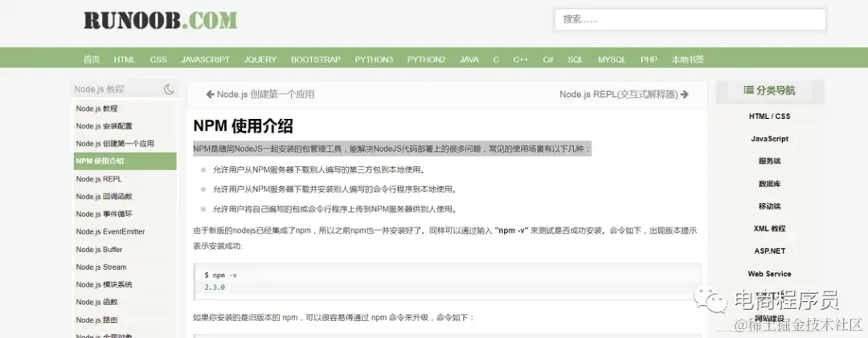This screenshot has width=868, height=338.
Task: Open Node.js Buffer in the sidebar
Action: (100, 250)
